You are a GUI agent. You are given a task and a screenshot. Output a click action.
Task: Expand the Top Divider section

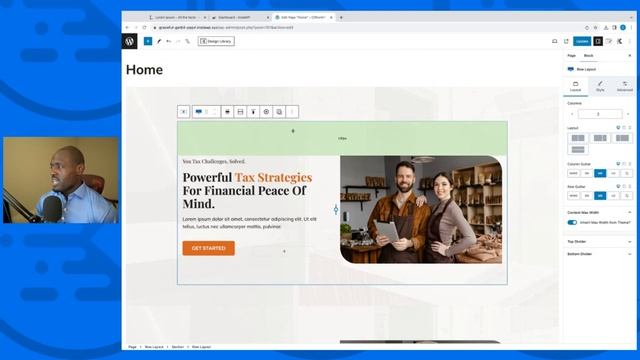coord(599,242)
